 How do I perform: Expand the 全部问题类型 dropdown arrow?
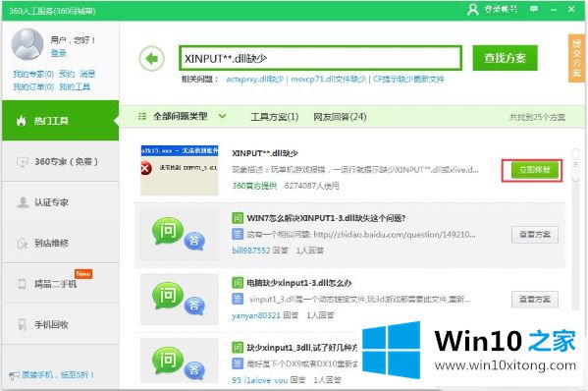click(222, 116)
